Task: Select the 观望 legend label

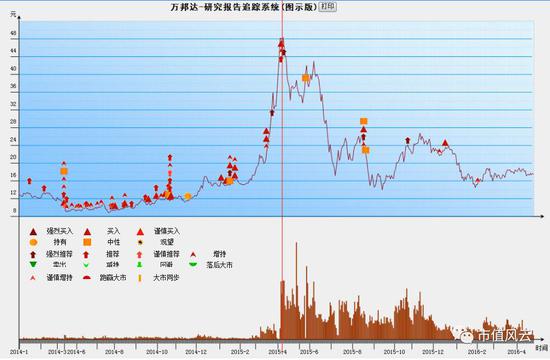Action: coord(167,242)
